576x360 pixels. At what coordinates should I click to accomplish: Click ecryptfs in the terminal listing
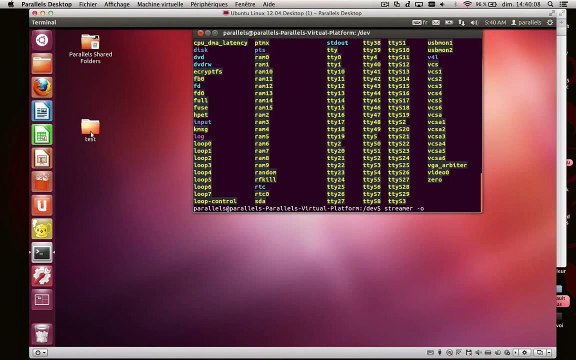click(208, 72)
